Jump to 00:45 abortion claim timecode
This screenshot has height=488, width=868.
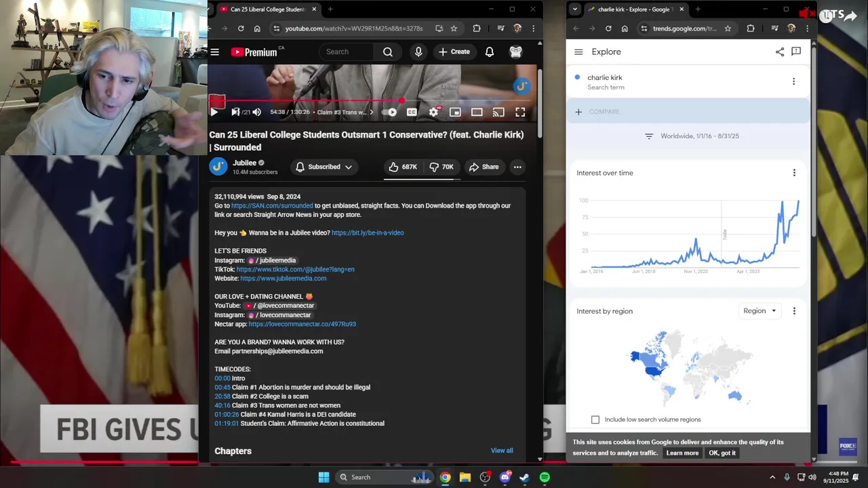pos(222,387)
